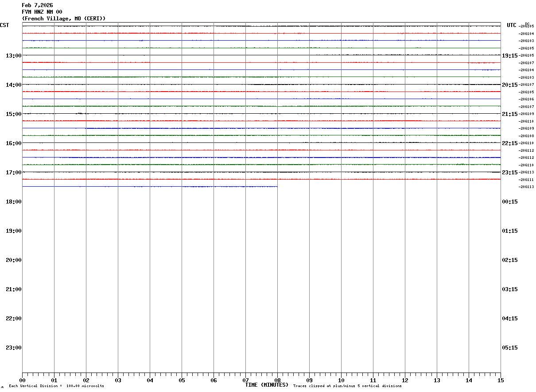
Task: Click the '20:00' CST time label
Action: 14,260
